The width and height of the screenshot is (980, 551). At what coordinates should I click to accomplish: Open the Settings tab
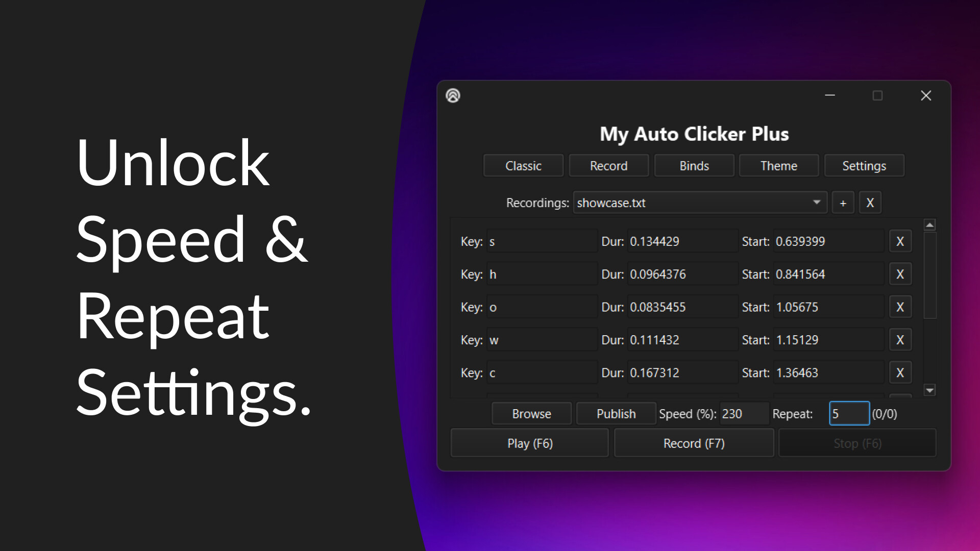864,166
